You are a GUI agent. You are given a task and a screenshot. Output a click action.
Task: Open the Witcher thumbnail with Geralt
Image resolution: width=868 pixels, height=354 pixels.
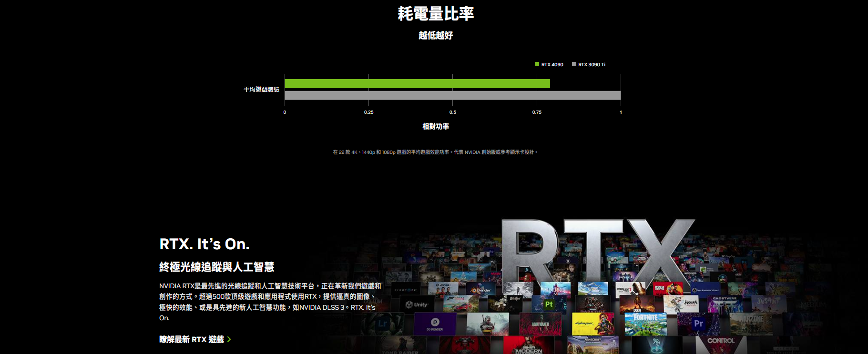point(488,324)
